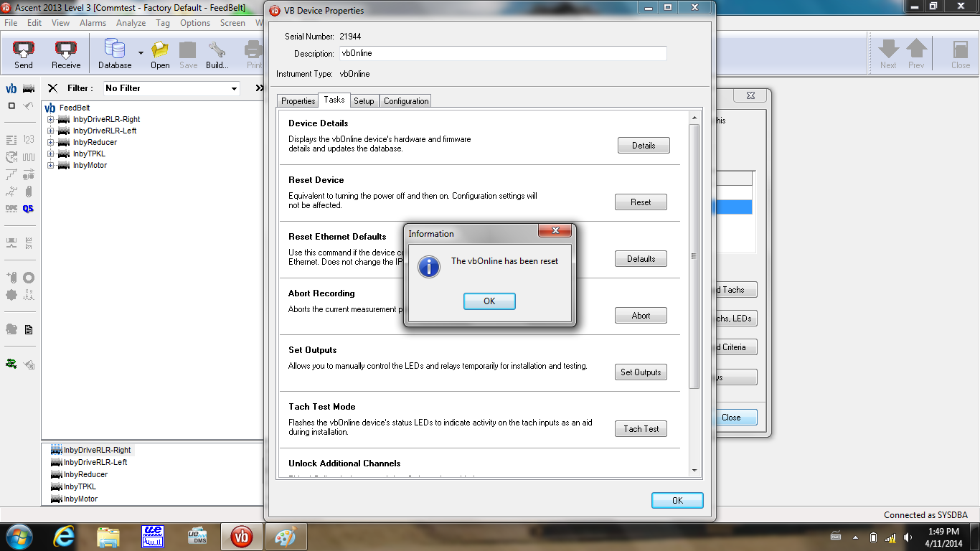Switch to the Configuration tab
Screen dimensions: 980x551
pyautogui.click(x=405, y=100)
